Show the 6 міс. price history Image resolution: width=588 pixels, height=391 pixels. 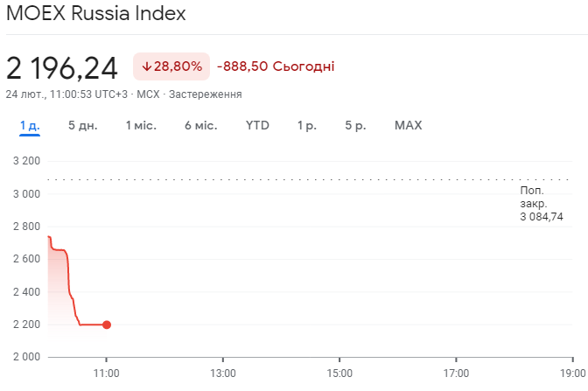(x=200, y=126)
